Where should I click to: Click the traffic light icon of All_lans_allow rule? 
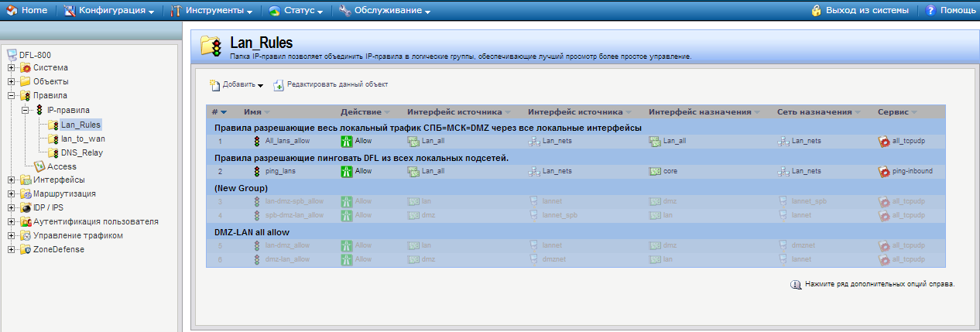tap(257, 142)
